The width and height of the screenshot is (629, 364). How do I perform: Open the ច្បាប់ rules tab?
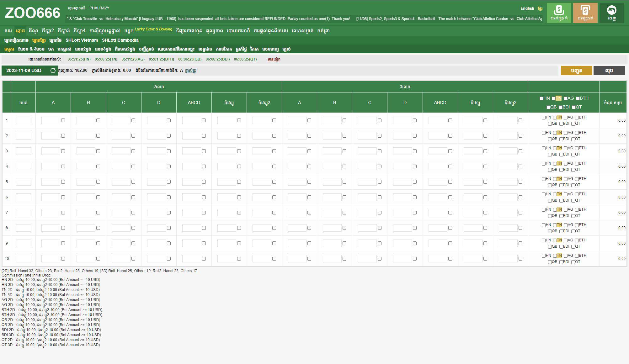[286, 49]
